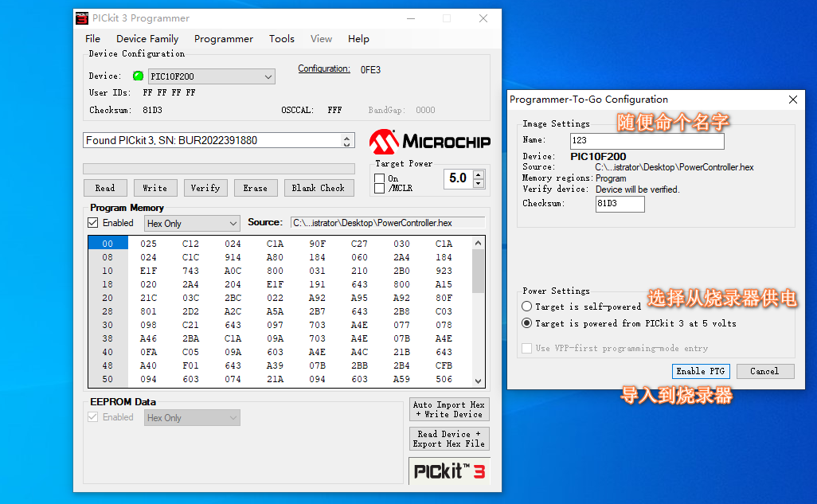Click the image Name field containing 123
Image resolution: width=817 pixels, height=504 pixels.
647,141
